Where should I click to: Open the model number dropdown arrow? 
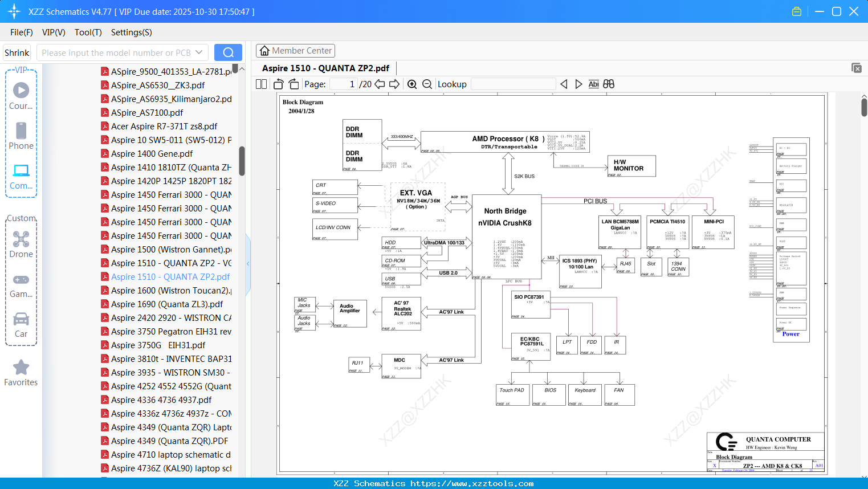coord(199,52)
